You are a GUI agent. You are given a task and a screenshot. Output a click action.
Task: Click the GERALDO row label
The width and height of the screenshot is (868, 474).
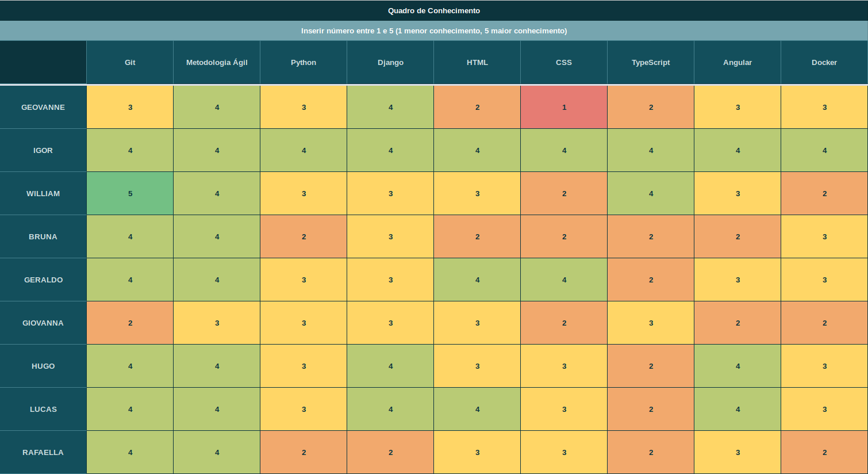pyautogui.click(x=43, y=280)
